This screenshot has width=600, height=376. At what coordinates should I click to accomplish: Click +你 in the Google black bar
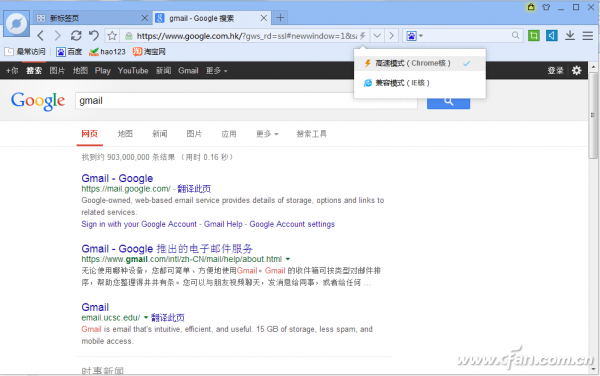12,71
